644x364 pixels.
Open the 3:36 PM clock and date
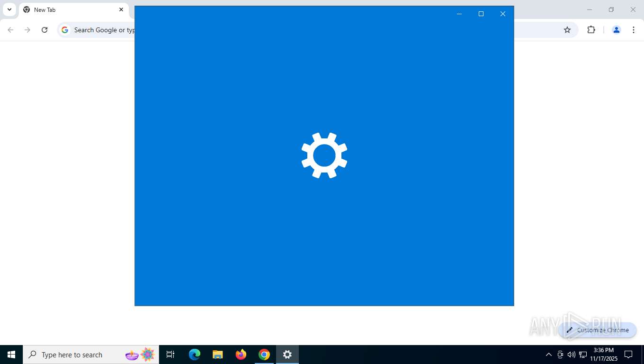(x=604, y=355)
